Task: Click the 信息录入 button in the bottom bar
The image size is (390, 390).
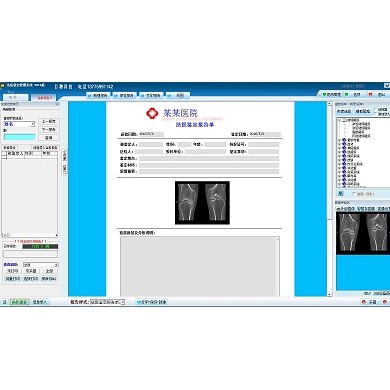Action: point(39,302)
